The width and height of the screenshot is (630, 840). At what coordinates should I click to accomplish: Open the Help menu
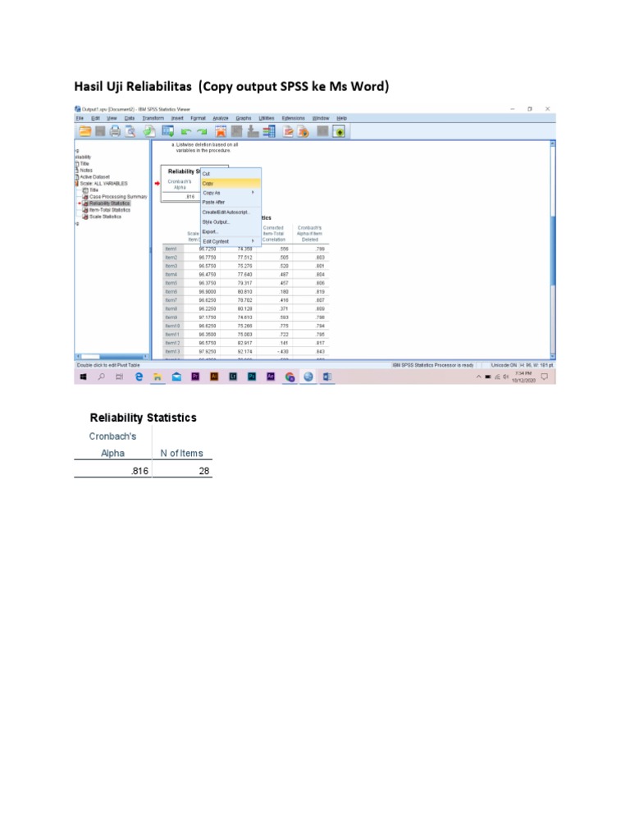pyautogui.click(x=341, y=118)
